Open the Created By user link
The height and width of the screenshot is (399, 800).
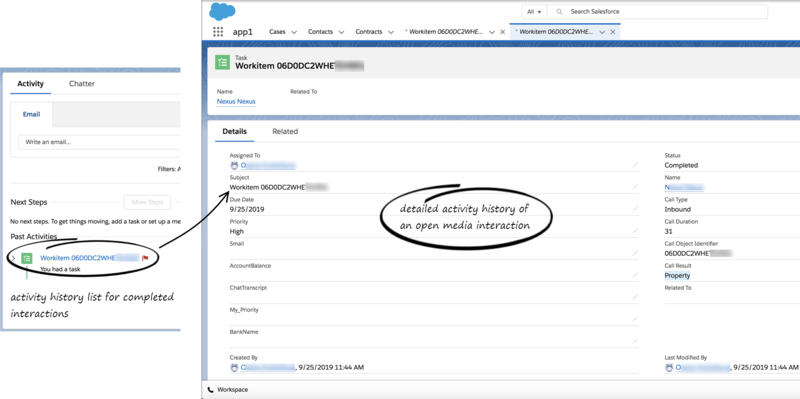click(267, 367)
